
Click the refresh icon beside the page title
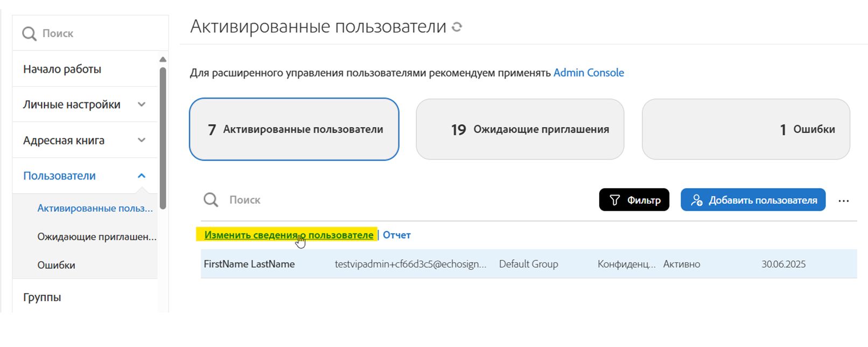tap(457, 27)
